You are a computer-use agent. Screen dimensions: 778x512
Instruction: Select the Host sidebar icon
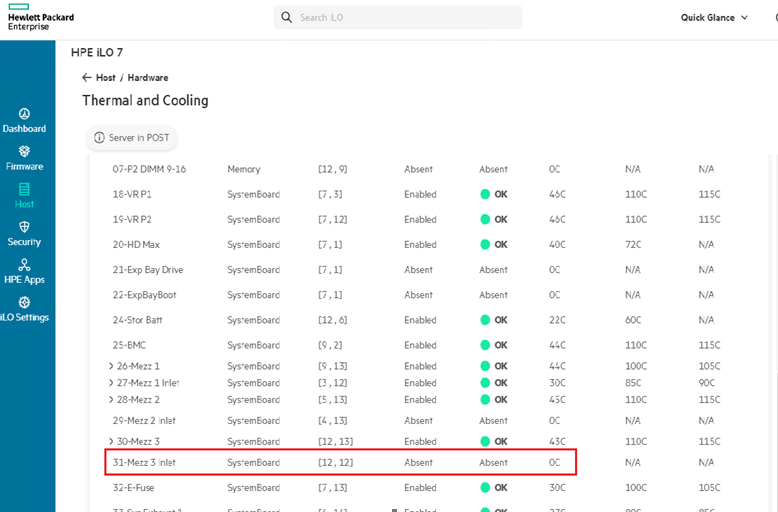coord(24,189)
